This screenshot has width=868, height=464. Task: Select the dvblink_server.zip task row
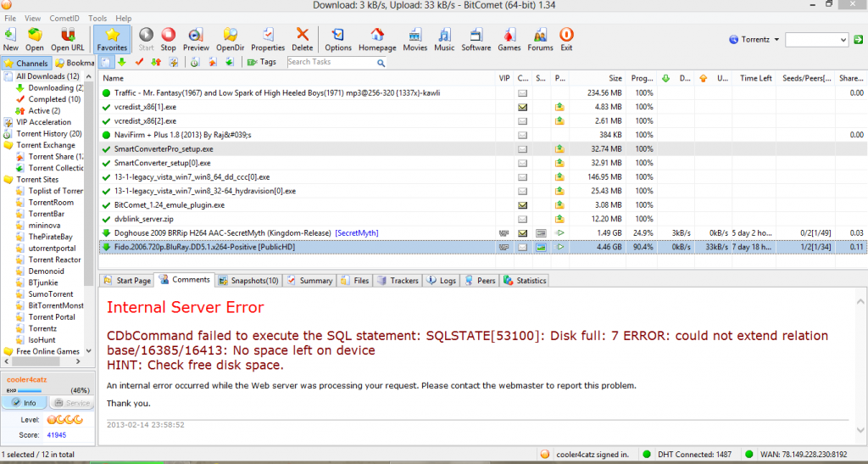(x=482, y=219)
